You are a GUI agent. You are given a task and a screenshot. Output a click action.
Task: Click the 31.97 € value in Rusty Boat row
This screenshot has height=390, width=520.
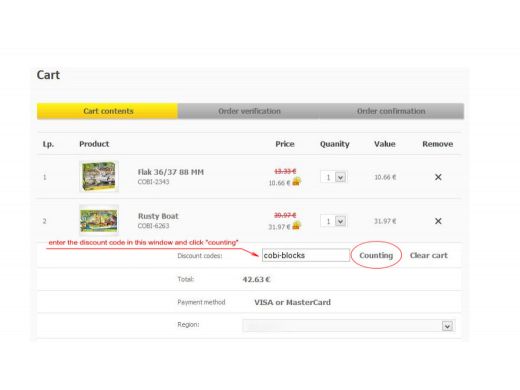click(385, 221)
